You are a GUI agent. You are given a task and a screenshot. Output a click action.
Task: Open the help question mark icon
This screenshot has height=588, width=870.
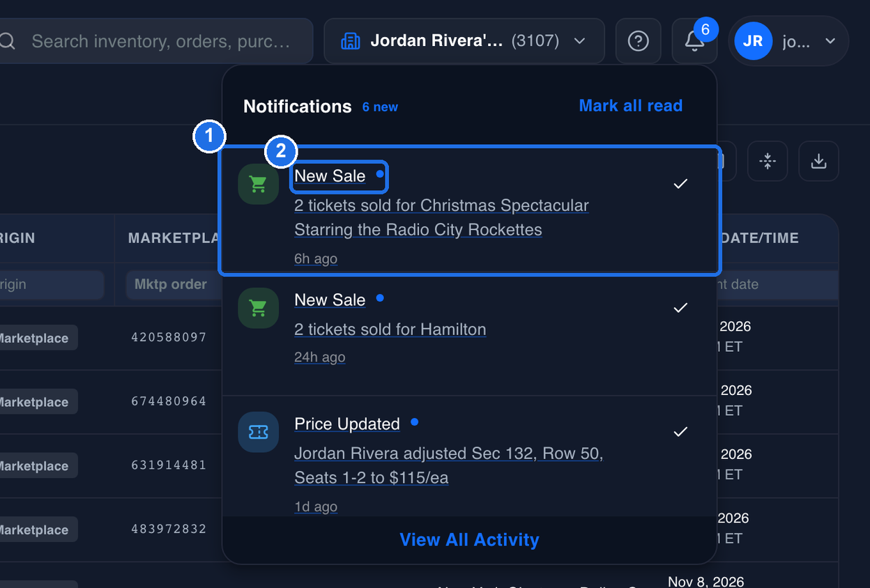638,41
